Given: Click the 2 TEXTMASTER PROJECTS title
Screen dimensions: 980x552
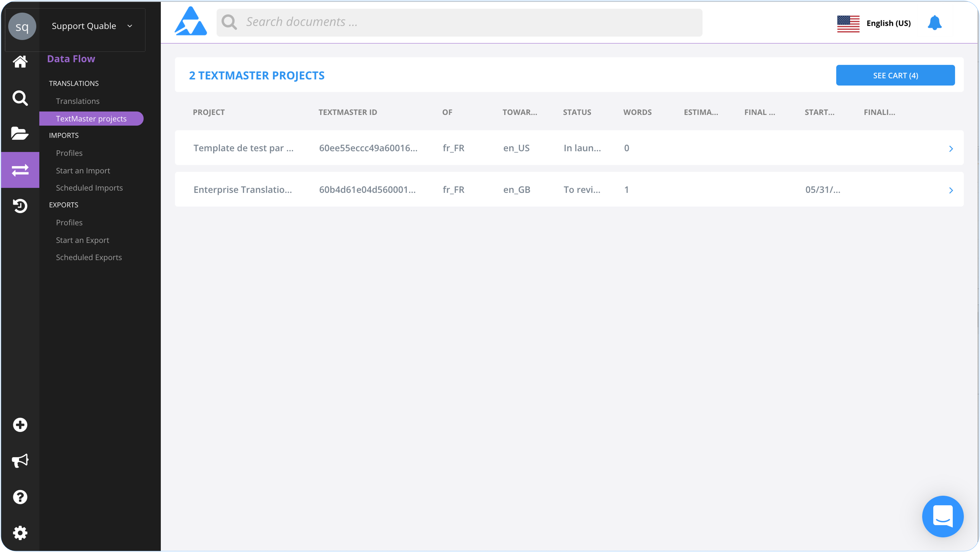Looking at the screenshot, I should [x=257, y=76].
